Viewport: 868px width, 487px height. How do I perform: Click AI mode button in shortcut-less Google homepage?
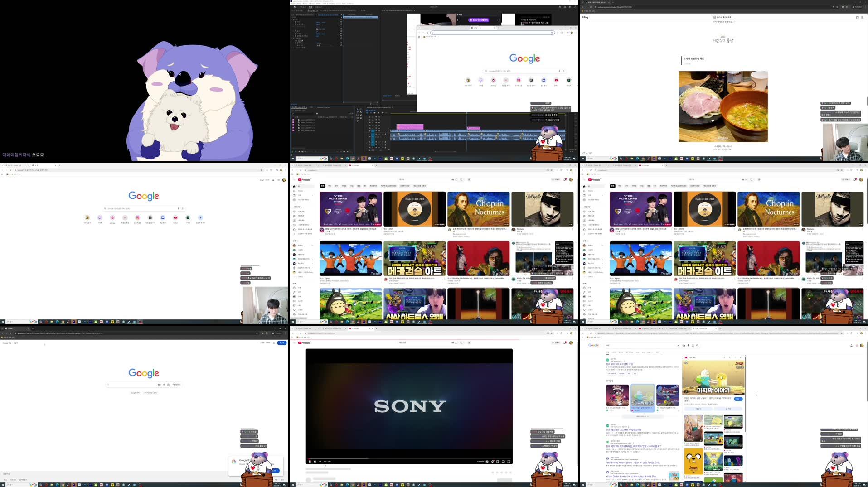tap(176, 384)
